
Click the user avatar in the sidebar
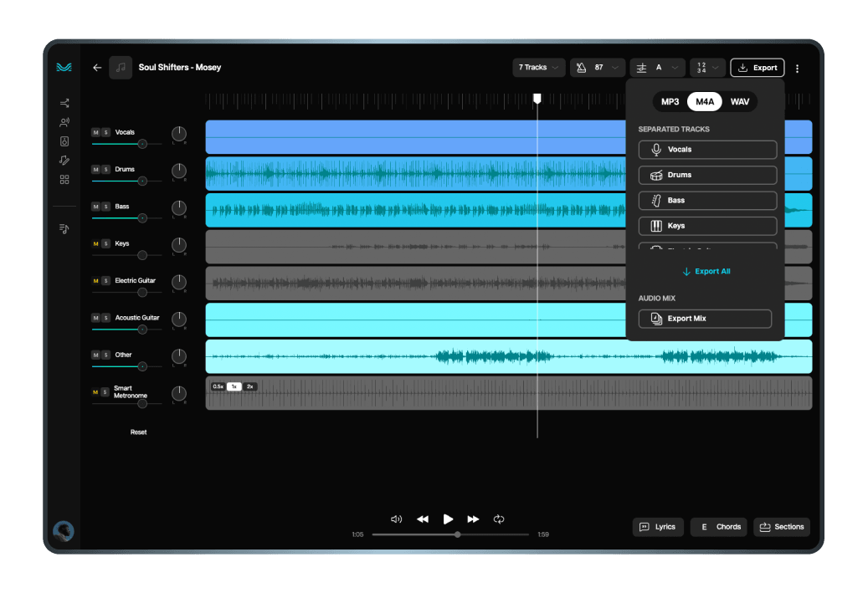[63, 530]
